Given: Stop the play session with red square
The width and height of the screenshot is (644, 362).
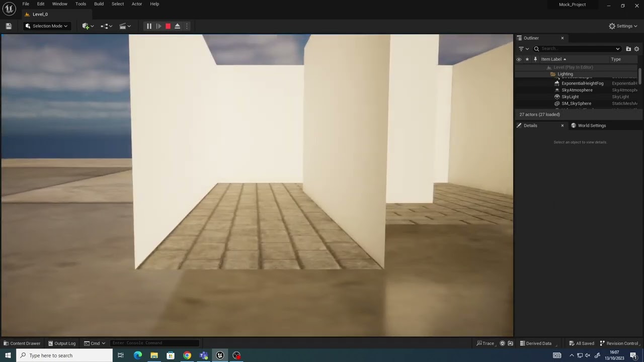Looking at the screenshot, I should coord(168,26).
